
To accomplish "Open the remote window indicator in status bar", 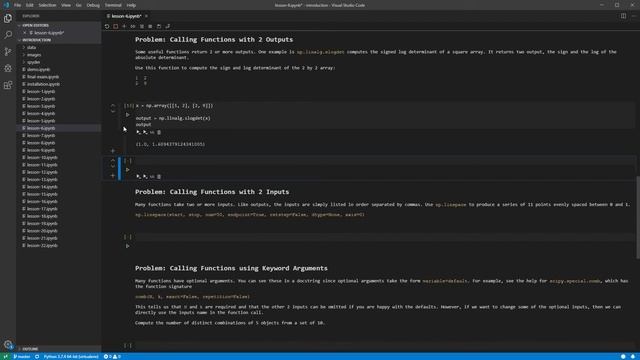I will pyautogui.click(x=5, y=356).
